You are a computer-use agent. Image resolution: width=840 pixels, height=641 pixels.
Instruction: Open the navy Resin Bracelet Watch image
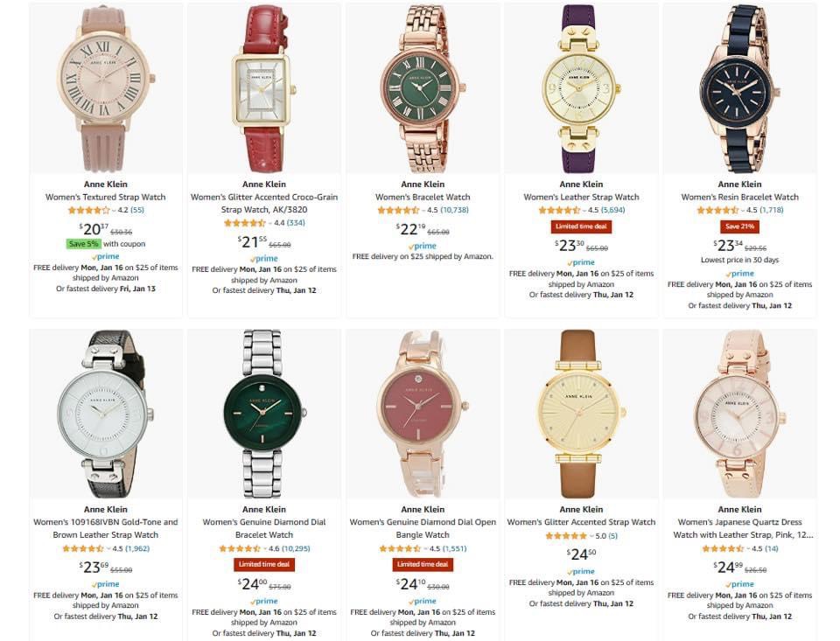click(x=740, y=88)
